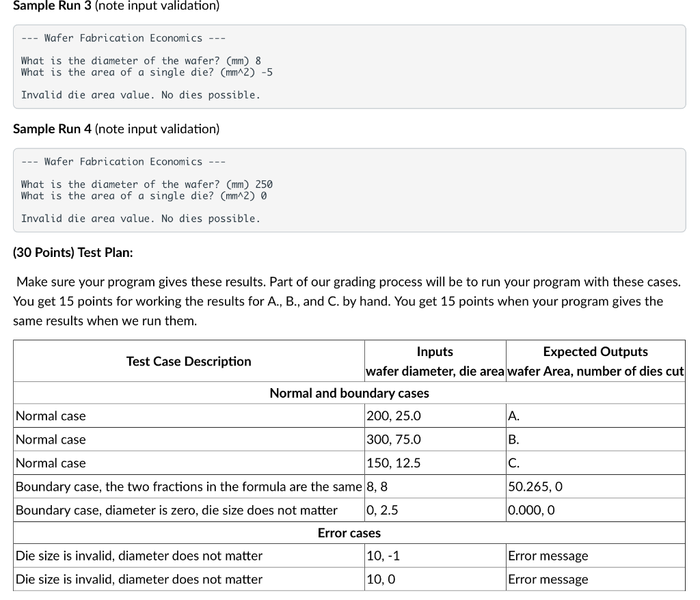Select the Normal and boundary cases row
Screen dimensions: 700x600
click(x=349, y=392)
